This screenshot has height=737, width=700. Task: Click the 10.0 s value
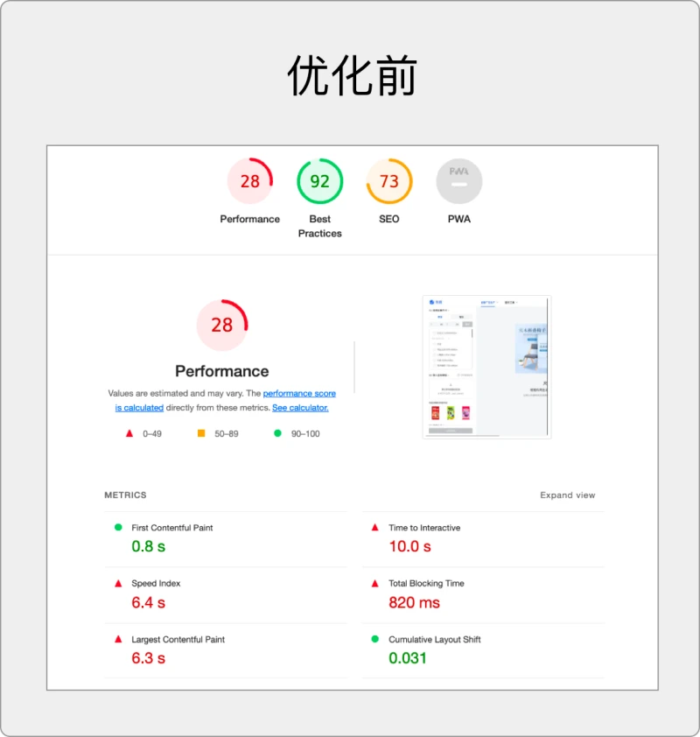[x=409, y=546]
